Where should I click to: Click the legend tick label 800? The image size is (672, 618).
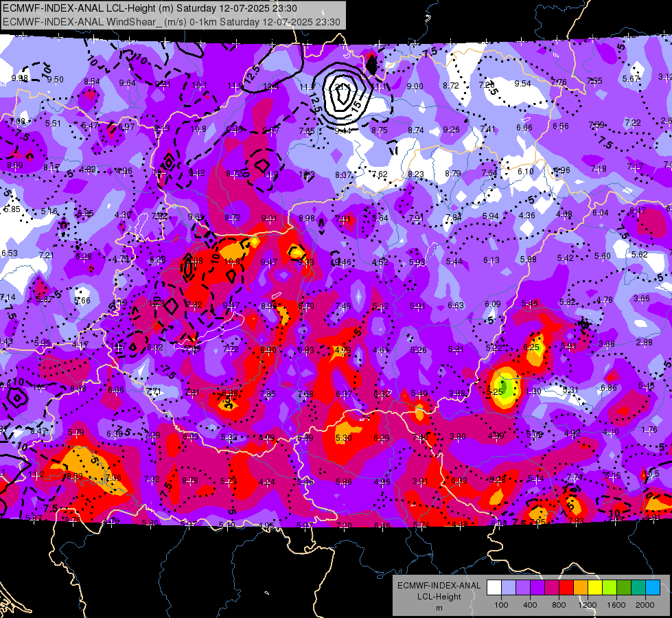coord(559,605)
